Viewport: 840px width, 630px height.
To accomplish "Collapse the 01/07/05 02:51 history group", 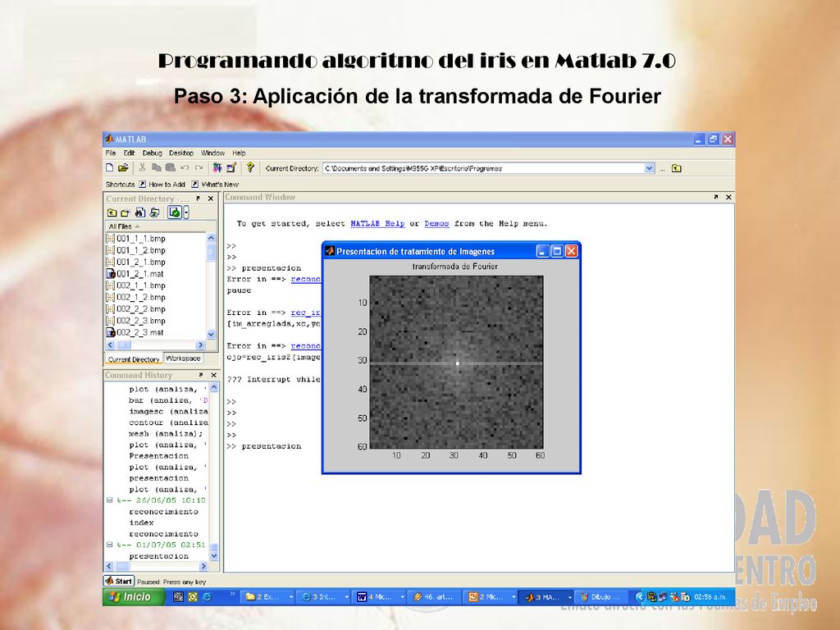I will 109,545.
